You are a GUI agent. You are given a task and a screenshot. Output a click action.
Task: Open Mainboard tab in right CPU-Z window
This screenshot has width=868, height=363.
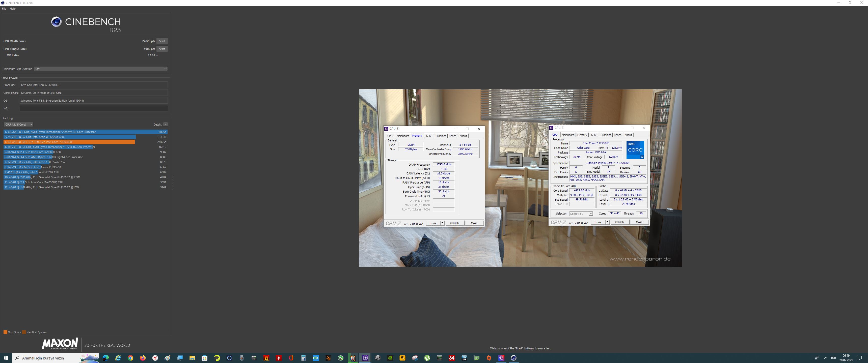[568, 135]
